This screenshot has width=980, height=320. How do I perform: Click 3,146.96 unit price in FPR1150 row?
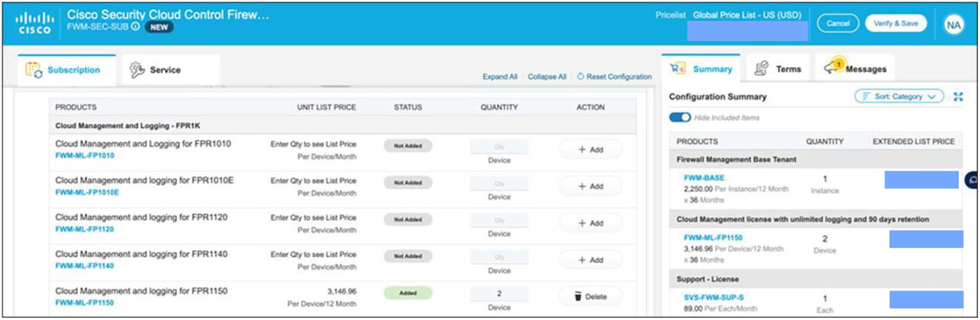pos(342,291)
